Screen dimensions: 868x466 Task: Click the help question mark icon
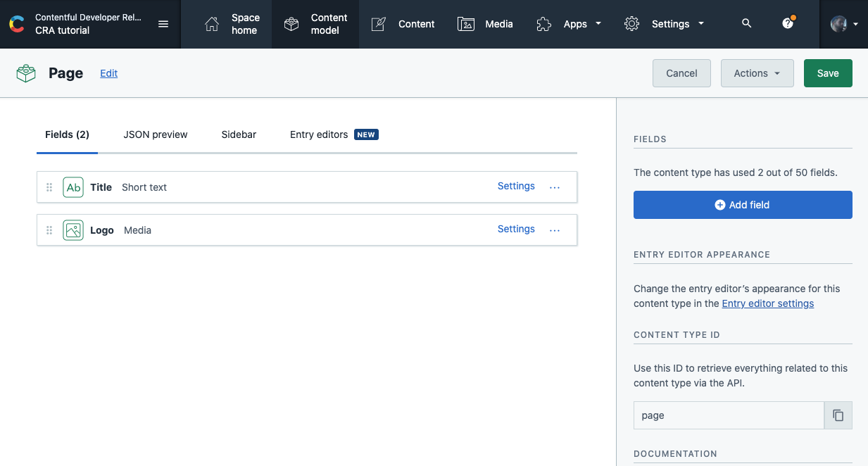click(787, 23)
